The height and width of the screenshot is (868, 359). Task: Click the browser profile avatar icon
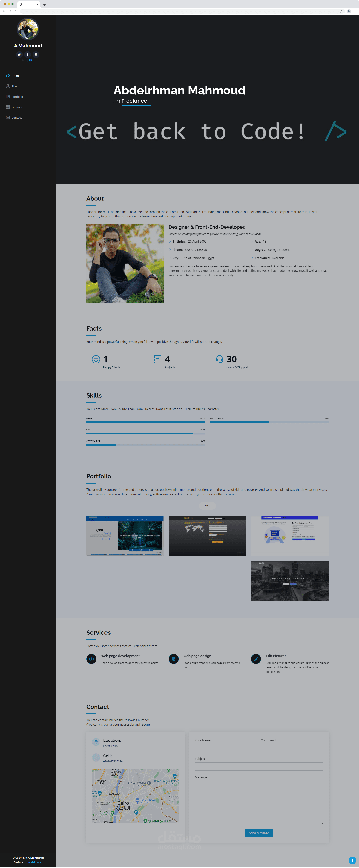pos(349,11)
